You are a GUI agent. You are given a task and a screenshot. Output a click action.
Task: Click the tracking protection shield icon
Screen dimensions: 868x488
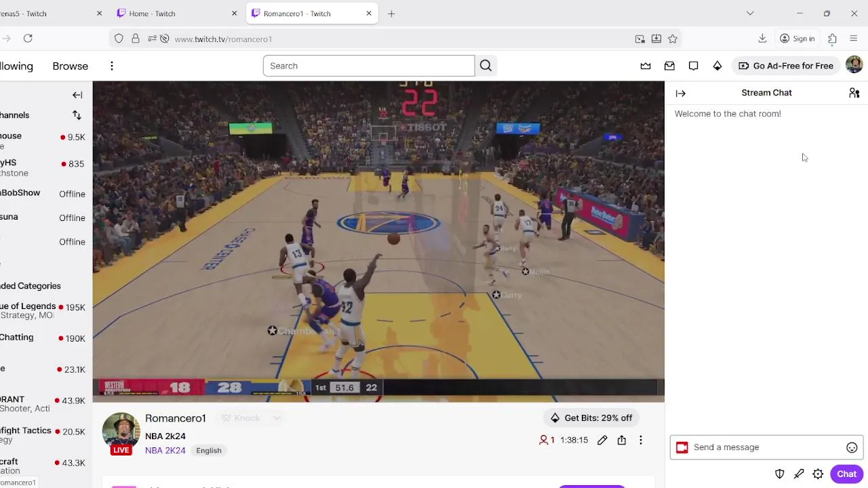coord(119,39)
